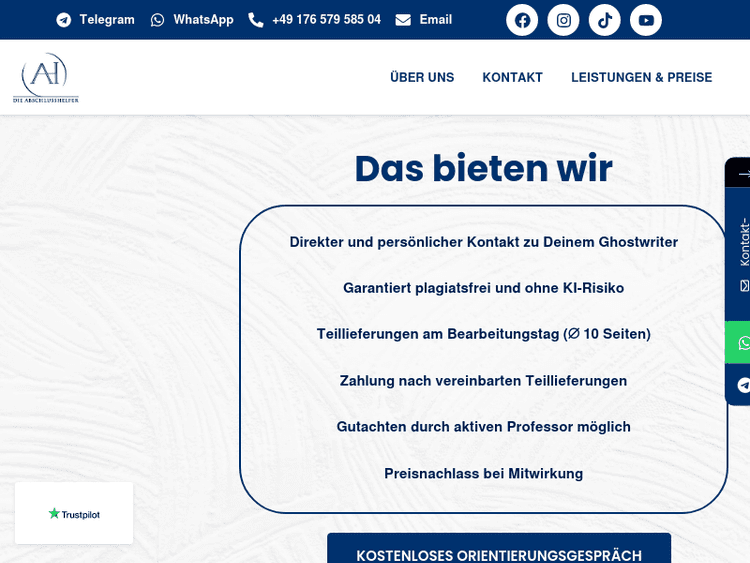Screen dimensions: 750x563
Task: Click text 'Zahlung nach vereinbarten Teillieferungen'
Action: pos(484,381)
